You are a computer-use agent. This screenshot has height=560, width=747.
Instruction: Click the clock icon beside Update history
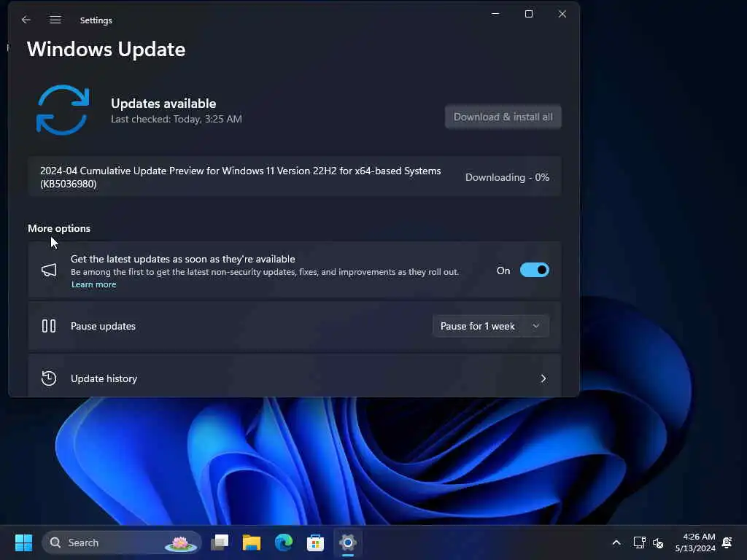coord(49,378)
